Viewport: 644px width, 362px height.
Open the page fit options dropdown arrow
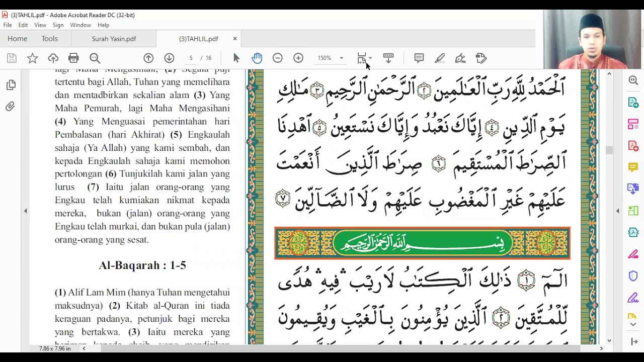(371, 58)
